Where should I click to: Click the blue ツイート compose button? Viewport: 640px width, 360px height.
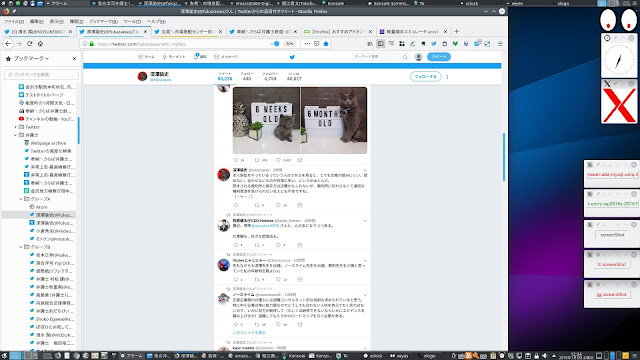tap(439, 57)
